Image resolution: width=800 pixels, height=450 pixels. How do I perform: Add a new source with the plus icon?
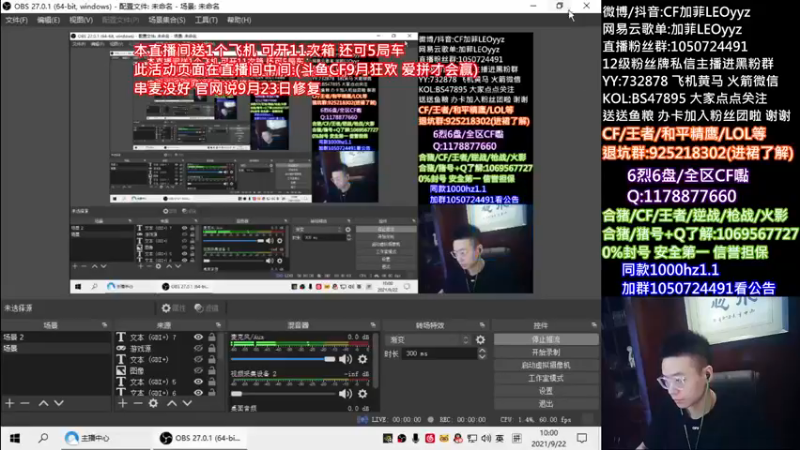pos(122,403)
